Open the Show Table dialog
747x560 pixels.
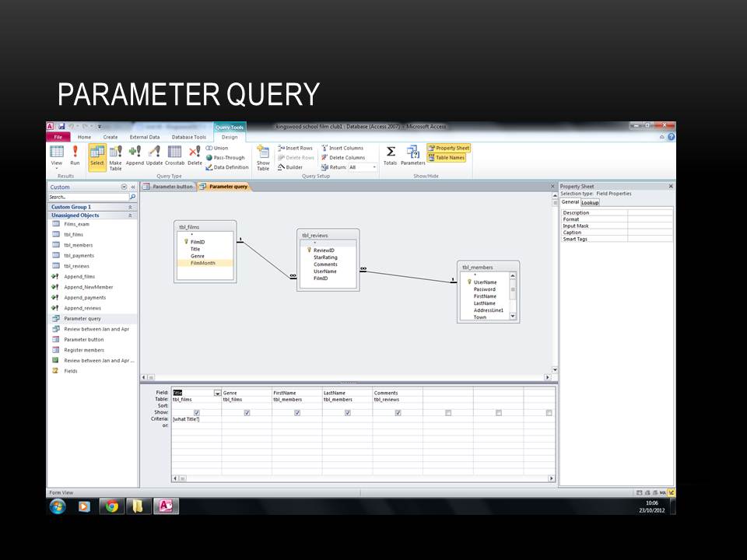point(263,157)
